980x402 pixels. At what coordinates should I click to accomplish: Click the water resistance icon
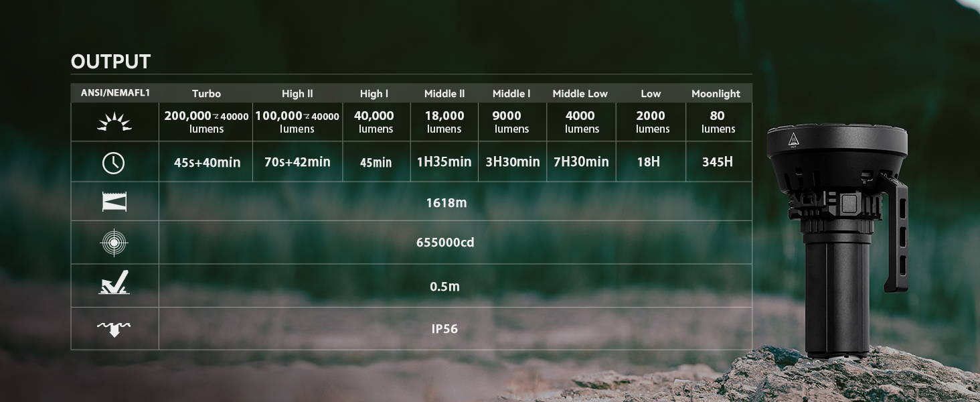(114, 328)
